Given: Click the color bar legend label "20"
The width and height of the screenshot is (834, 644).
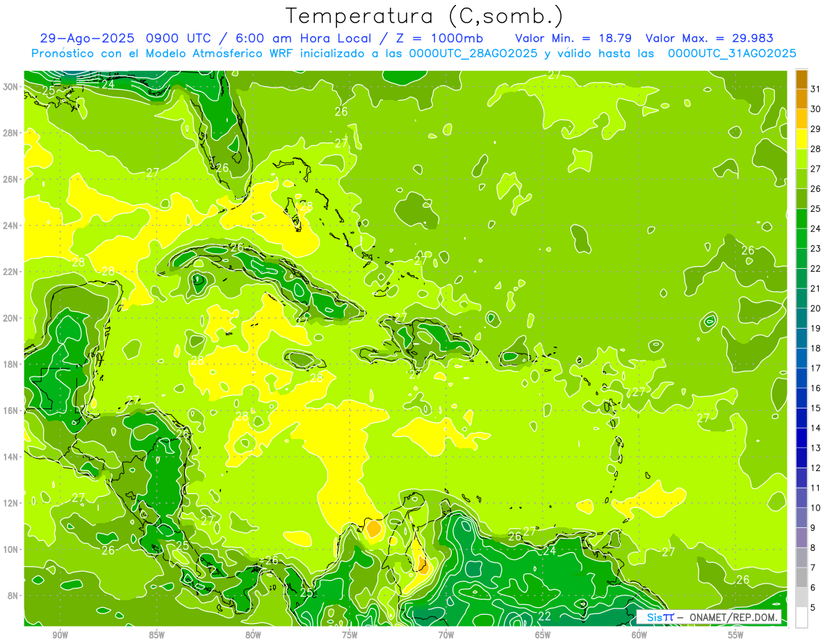Looking at the screenshot, I should tap(815, 308).
